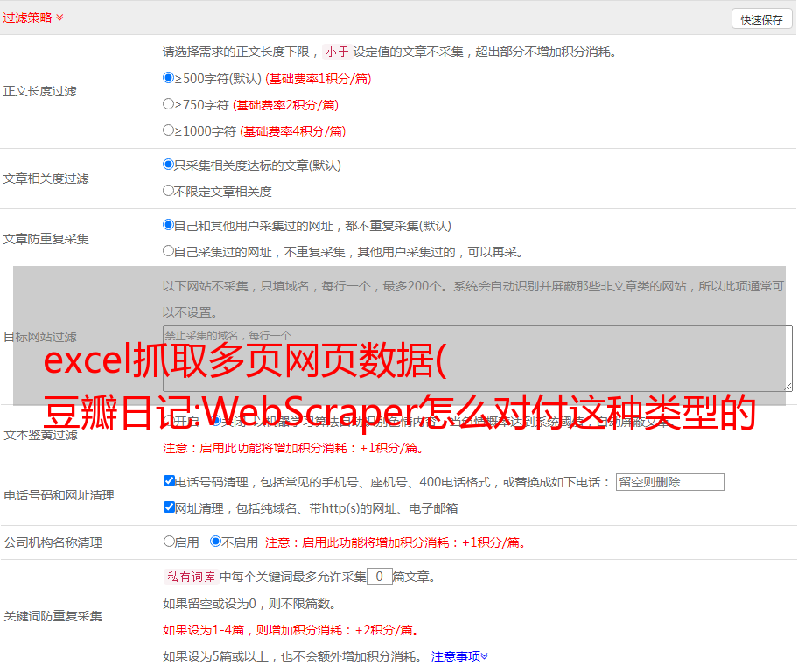798x672 pixels.
Task: Toggle 电话号码清理 checkbox
Action: coord(169,481)
